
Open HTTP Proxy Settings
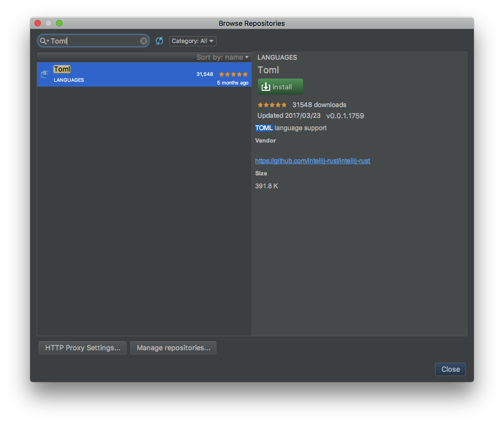click(x=82, y=348)
